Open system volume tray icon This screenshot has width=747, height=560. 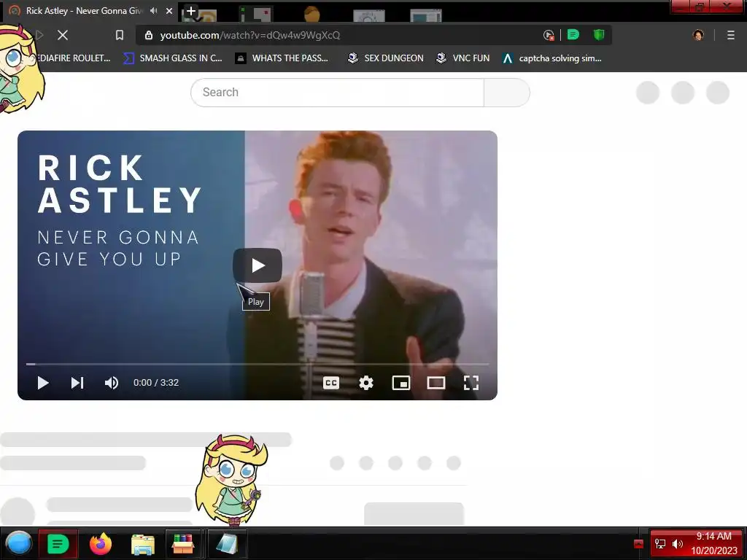pos(678,544)
